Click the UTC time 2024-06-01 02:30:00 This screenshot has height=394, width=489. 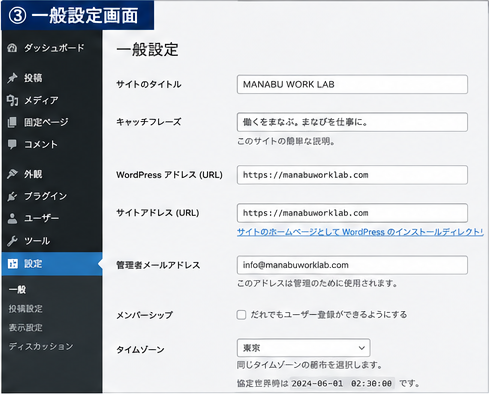[342, 384]
